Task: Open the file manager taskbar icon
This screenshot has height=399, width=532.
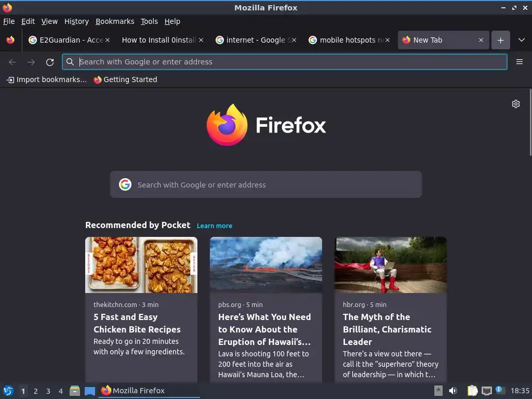Action: (75, 391)
